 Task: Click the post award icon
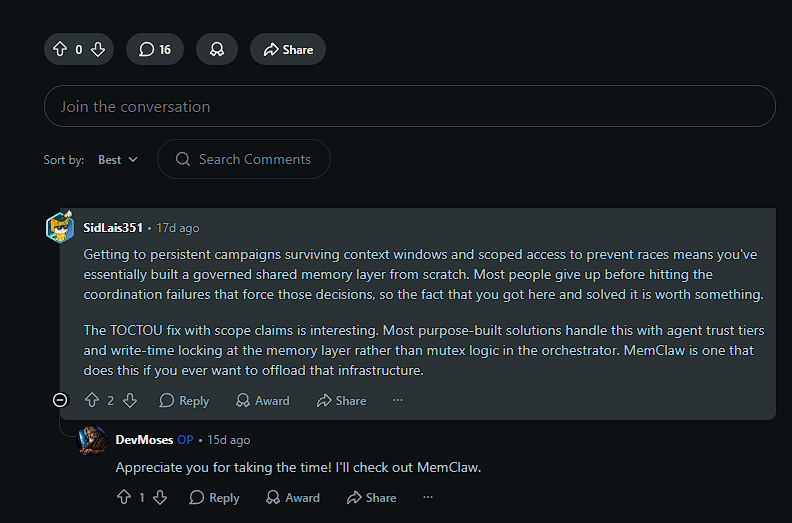click(x=217, y=49)
